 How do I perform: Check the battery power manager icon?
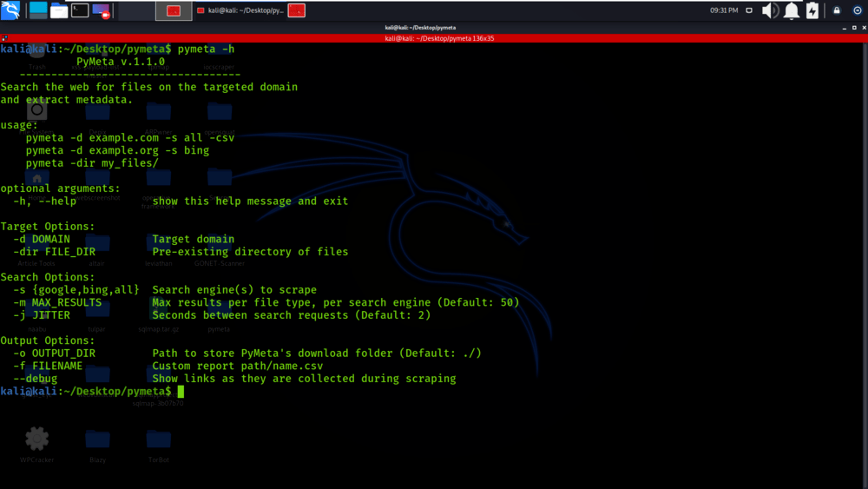click(x=812, y=10)
